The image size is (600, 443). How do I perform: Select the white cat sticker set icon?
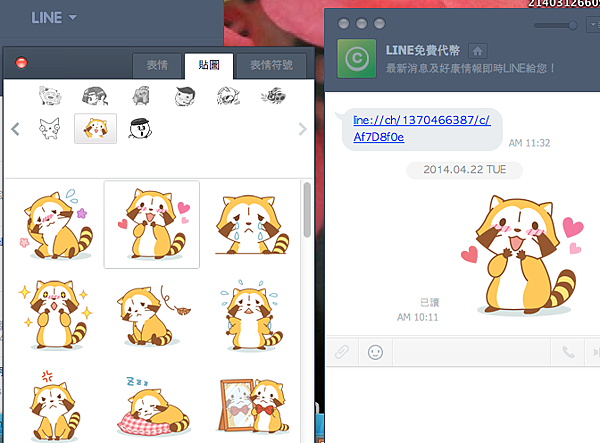tap(50, 129)
